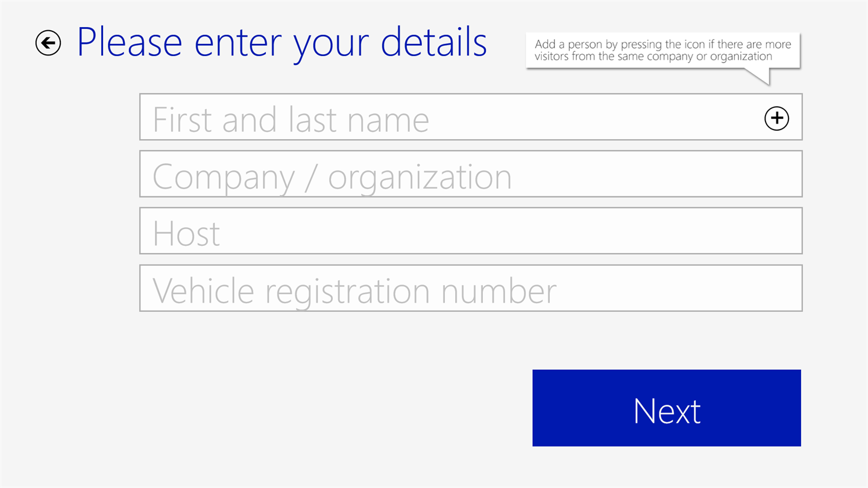Click the add-person hint tooltip

[662, 51]
